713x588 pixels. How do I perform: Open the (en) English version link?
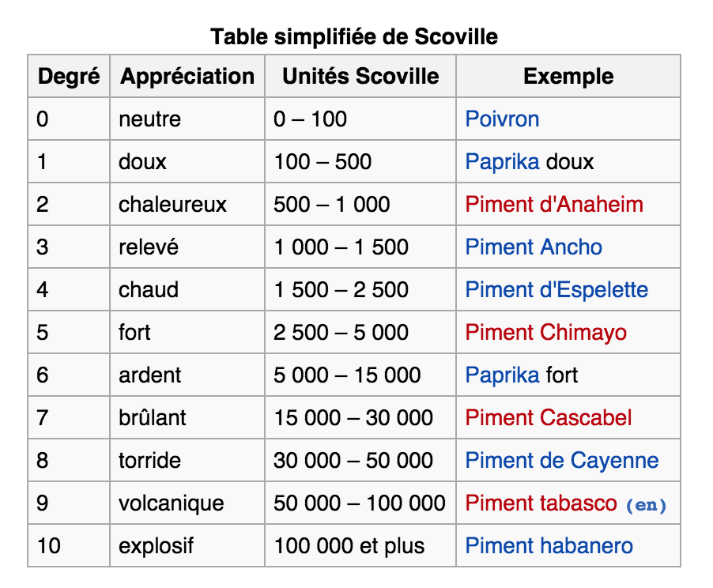click(646, 505)
